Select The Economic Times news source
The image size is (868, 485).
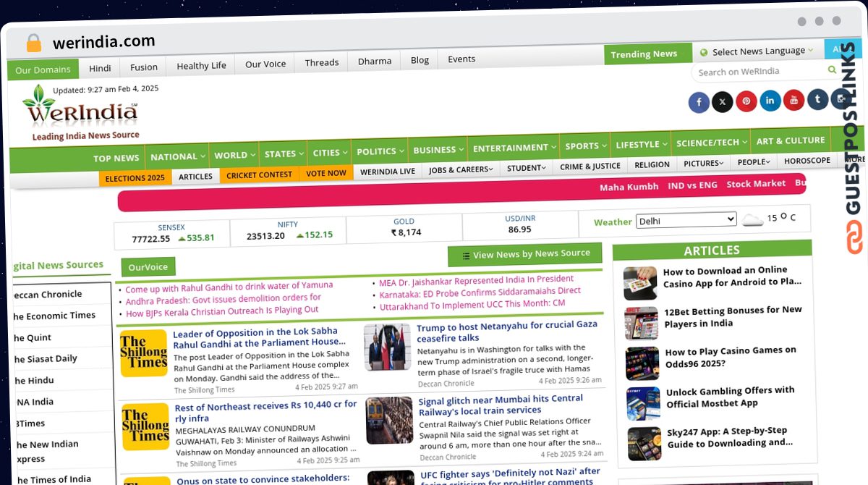[54, 316]
